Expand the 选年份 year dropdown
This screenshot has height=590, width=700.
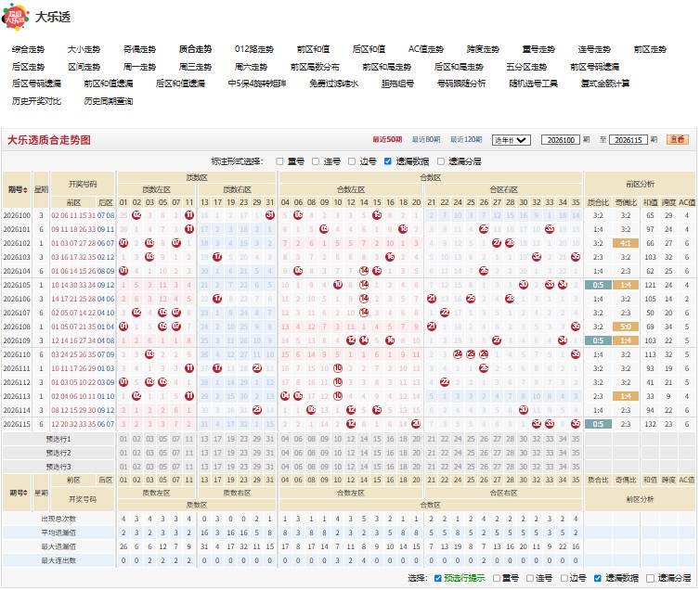pos(512,140)
